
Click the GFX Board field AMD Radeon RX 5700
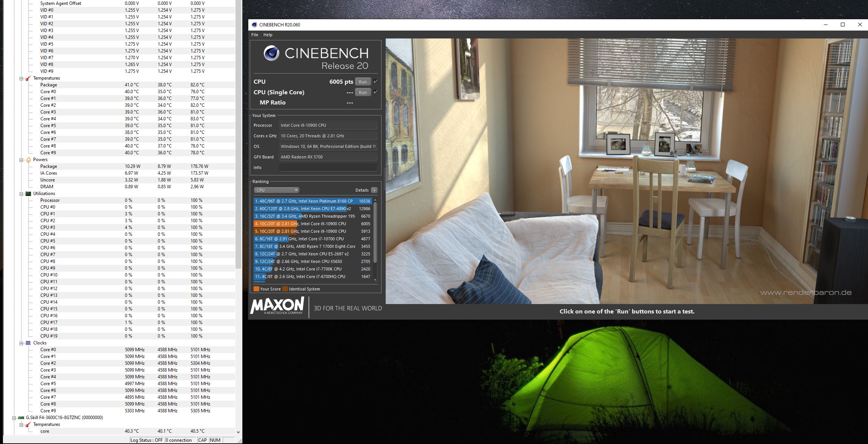(328, 157)
